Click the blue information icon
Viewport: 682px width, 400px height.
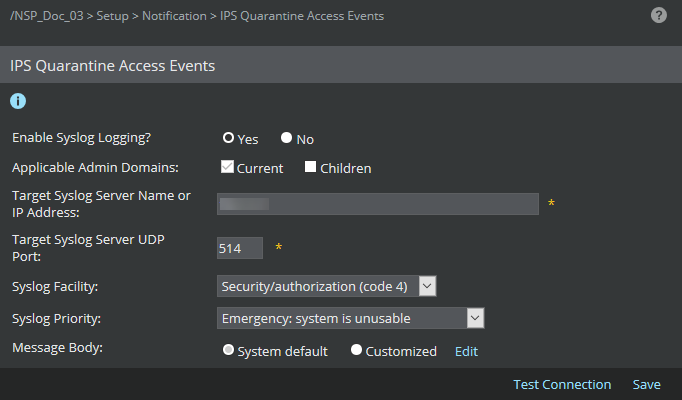18,101
